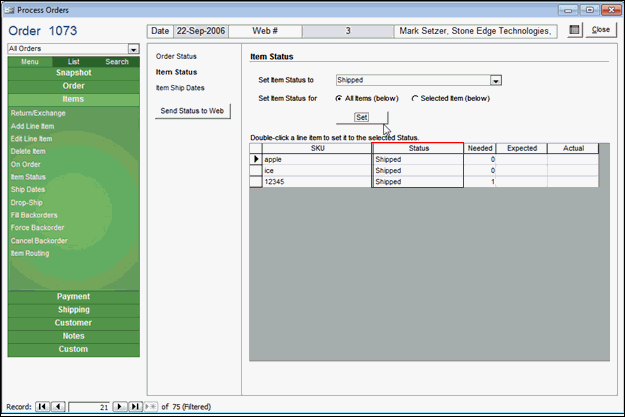Image resolution: width=625 pixels, height=417 pixels.
Task: Expand the Shipping sidebar section
Action: [73, 310]
